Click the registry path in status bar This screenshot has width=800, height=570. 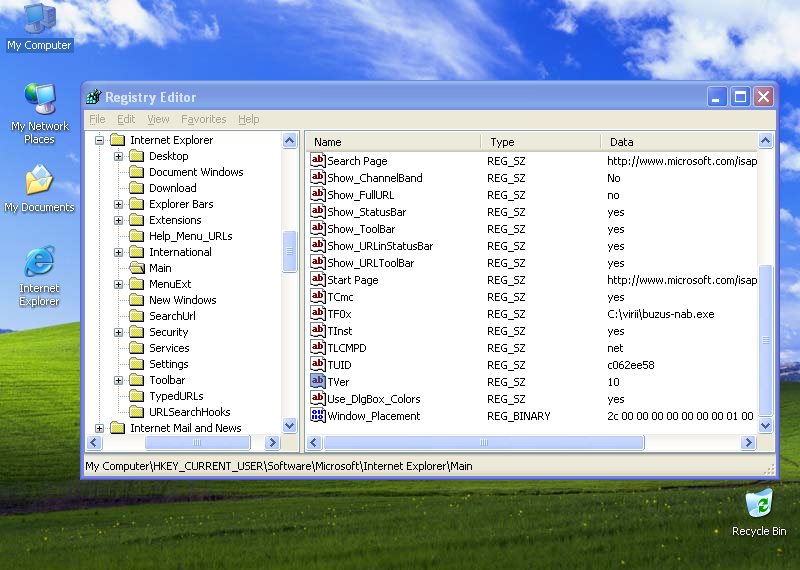tap(279, 466)
